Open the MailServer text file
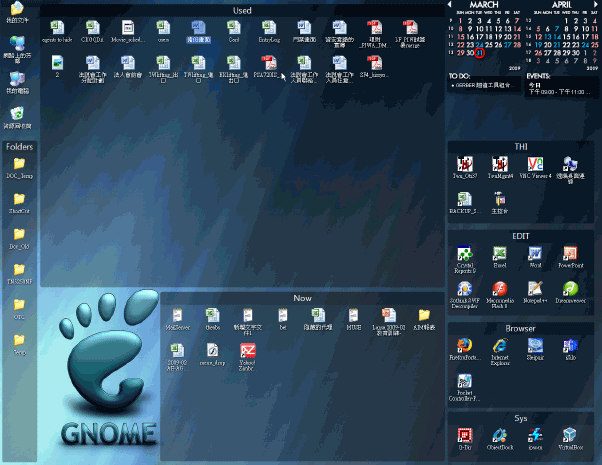Viewport: 602px width, 465px height. [177, 319]
